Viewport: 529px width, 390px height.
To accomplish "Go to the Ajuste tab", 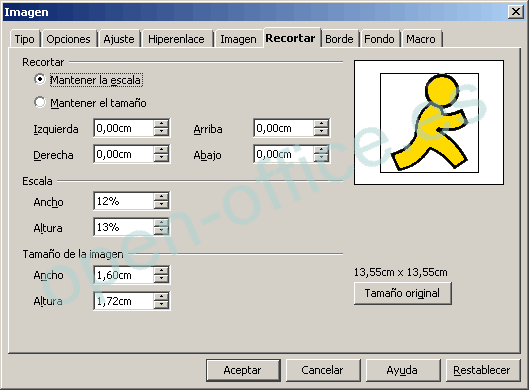I will pyautogui.click(x=119, y=39).
